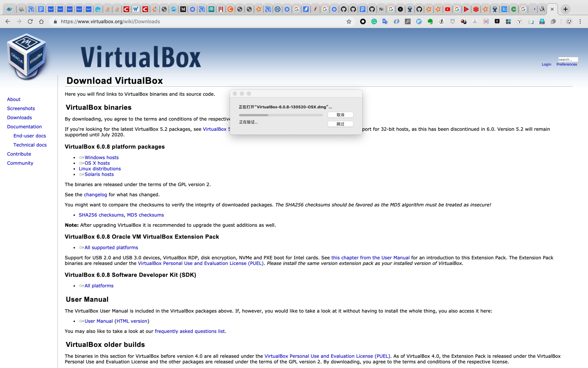Viewport: 588px width, 368px height.
Task: Open the Grammarly extension
Action: [374, 21]
